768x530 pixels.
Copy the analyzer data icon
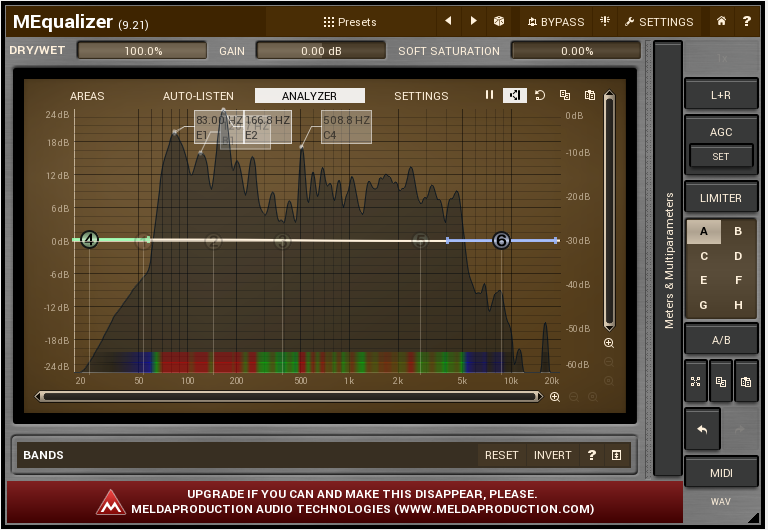point(565,95)
